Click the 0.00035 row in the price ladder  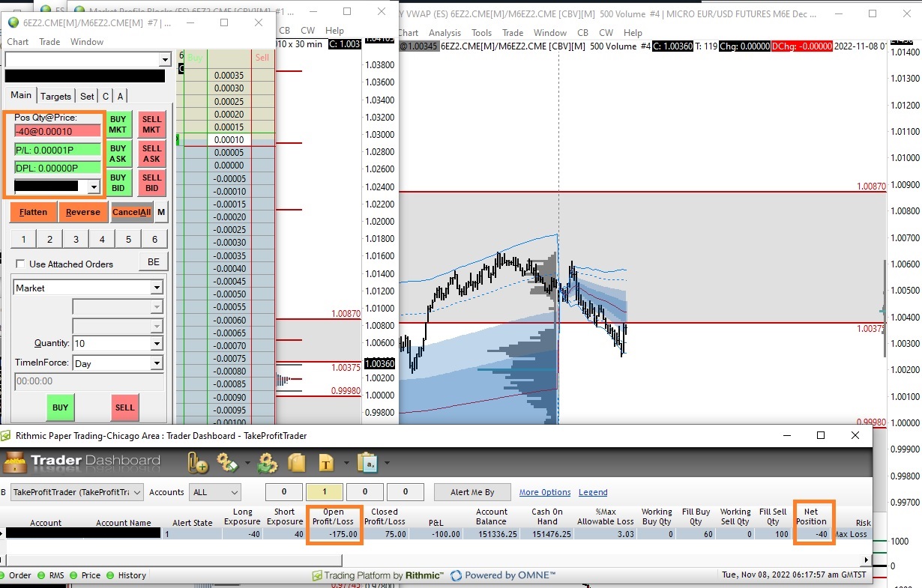pyautogui.click(x=229, y=76)
